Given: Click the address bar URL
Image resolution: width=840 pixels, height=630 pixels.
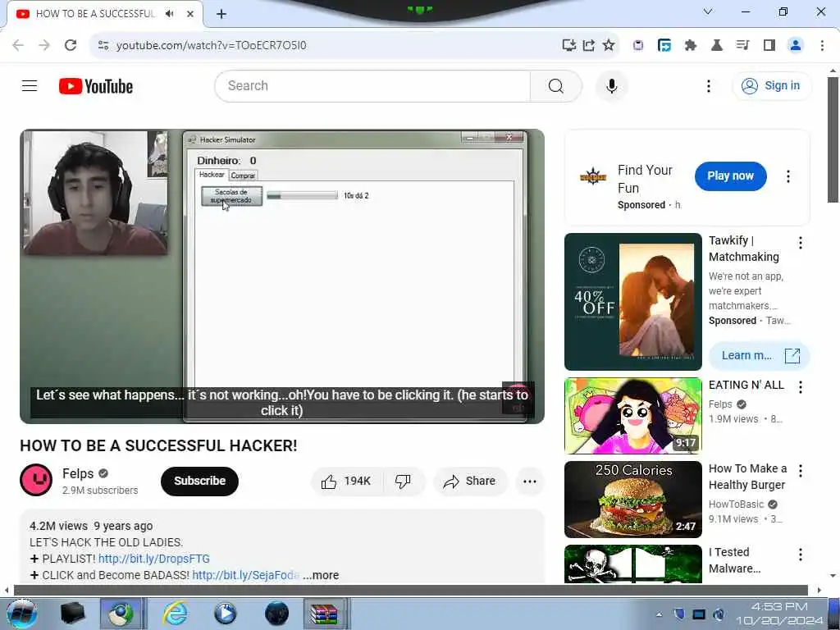Looking at the screenshot, I should (x=211, y=45).
